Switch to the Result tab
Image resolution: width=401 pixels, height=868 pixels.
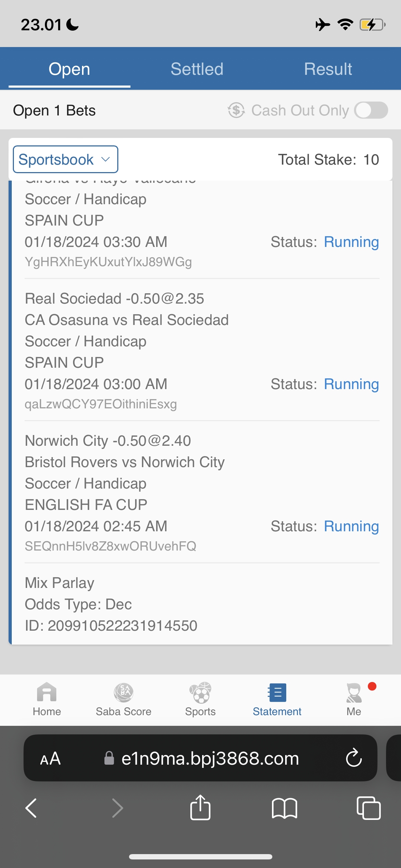pyautogui.click(x=328, y=69)
